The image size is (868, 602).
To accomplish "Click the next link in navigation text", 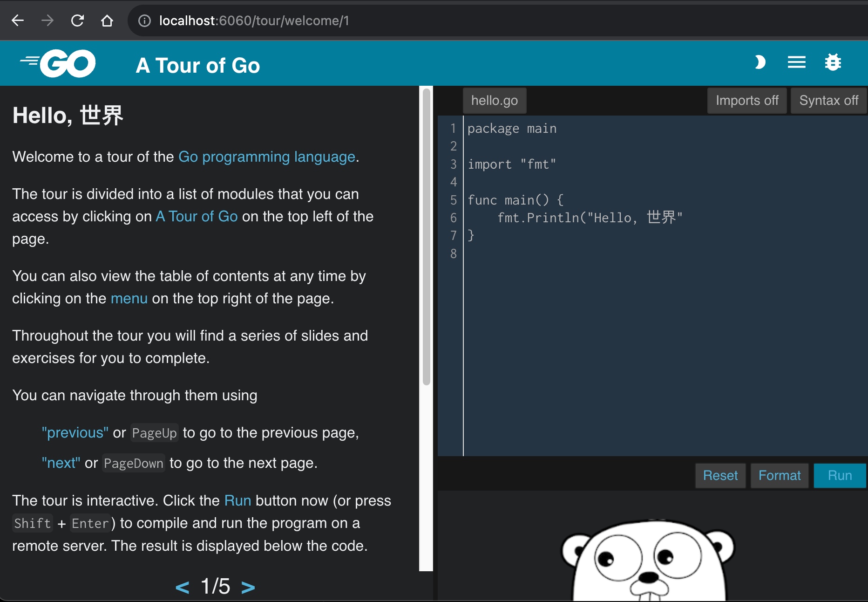I will tap(61, 463).
